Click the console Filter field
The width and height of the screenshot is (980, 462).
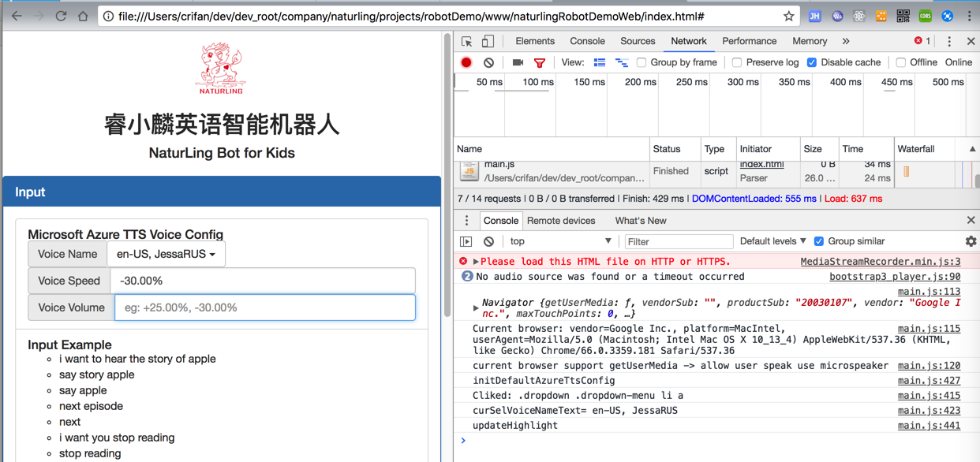tap(679, 241)
